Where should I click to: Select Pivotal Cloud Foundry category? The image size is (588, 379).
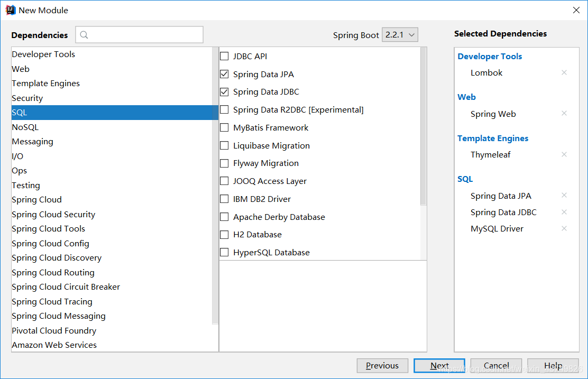[115, 331]
